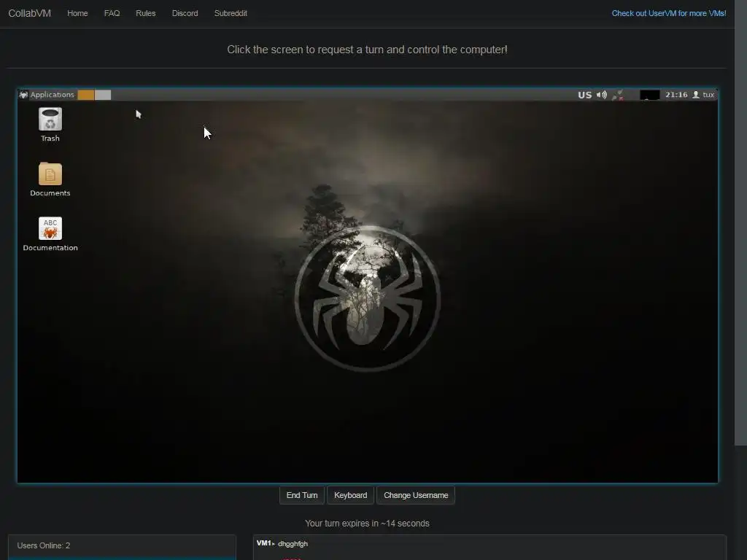
Task: Open the on-screen Keyboard button
Action: pos(351,495)
